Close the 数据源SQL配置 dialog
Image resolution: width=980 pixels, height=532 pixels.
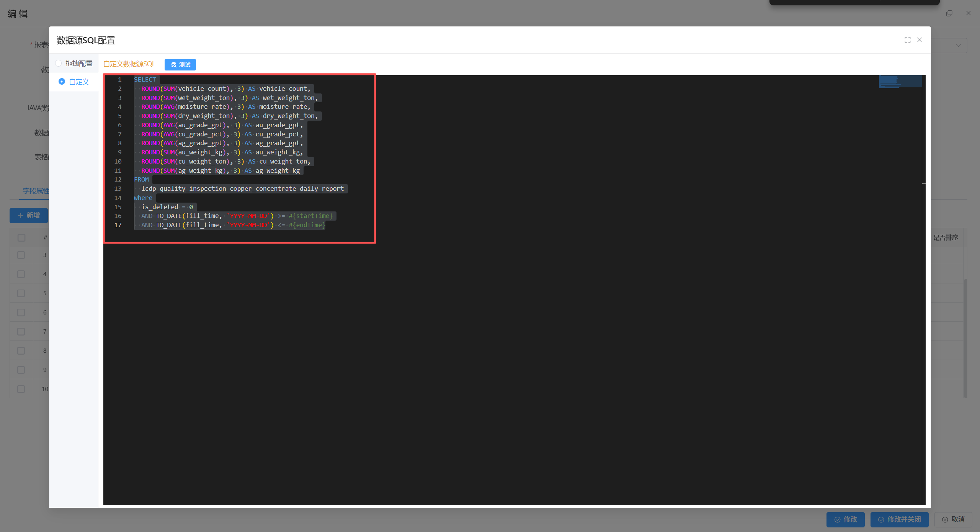point(920,40)
